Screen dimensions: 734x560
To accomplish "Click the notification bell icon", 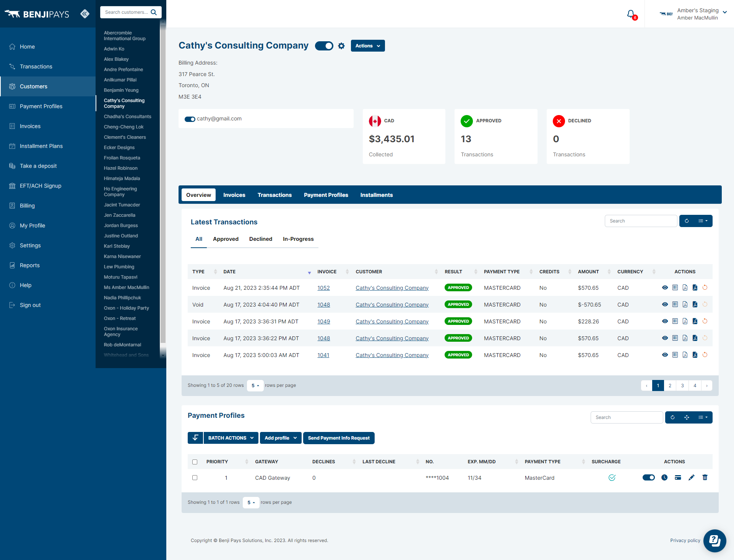I will [631, 14].
